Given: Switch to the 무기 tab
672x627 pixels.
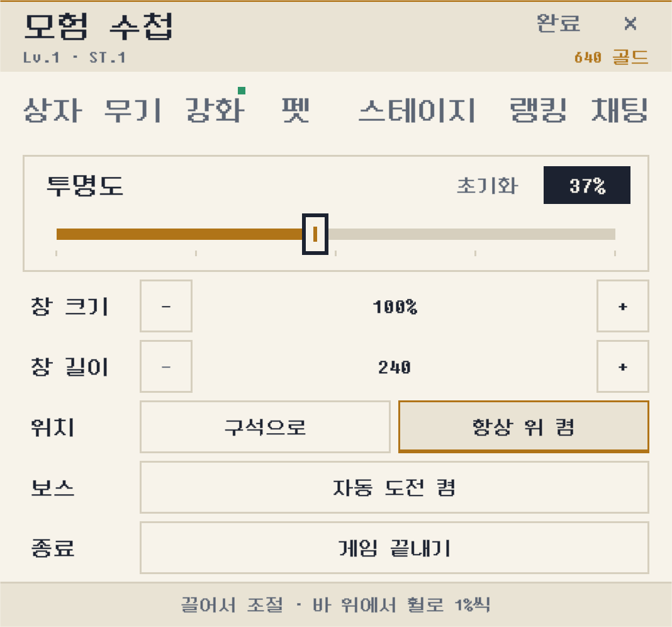Looking at the screenshot, I should click(x=133, y=110).
